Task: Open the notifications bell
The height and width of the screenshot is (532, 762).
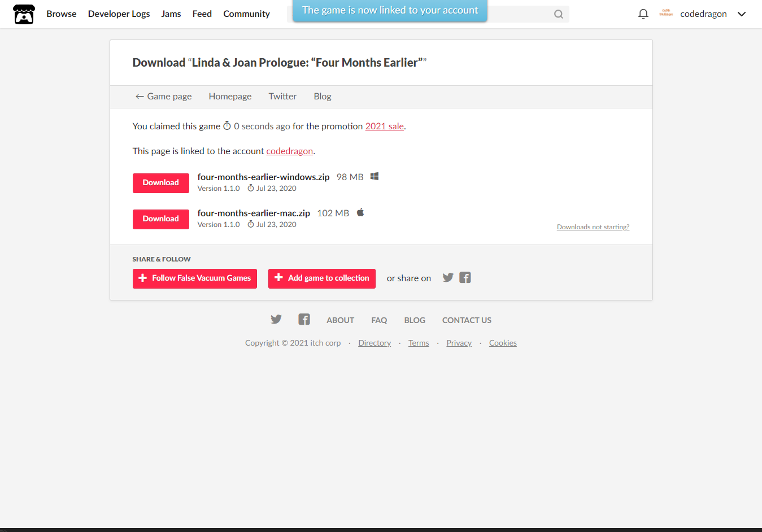Action: point(643,14)
